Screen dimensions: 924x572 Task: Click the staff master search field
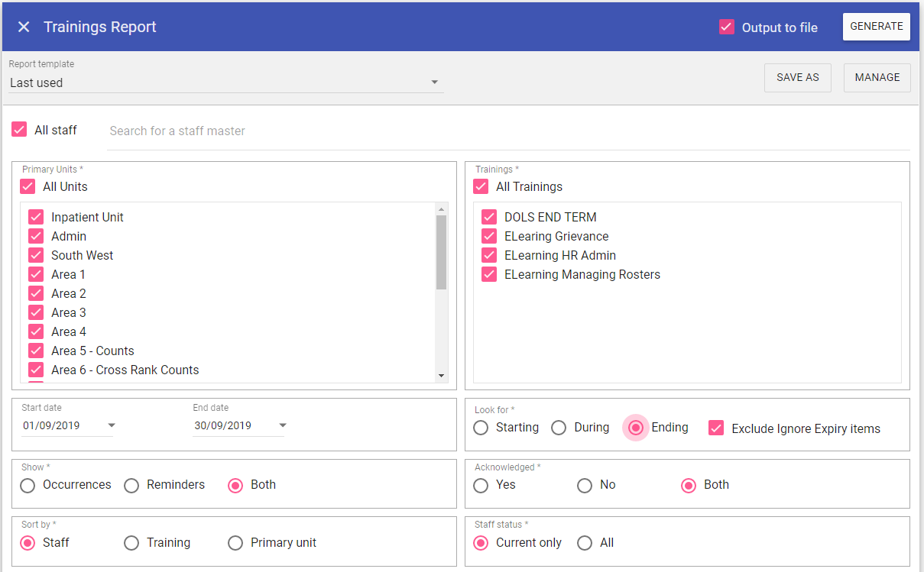[504, 131]
